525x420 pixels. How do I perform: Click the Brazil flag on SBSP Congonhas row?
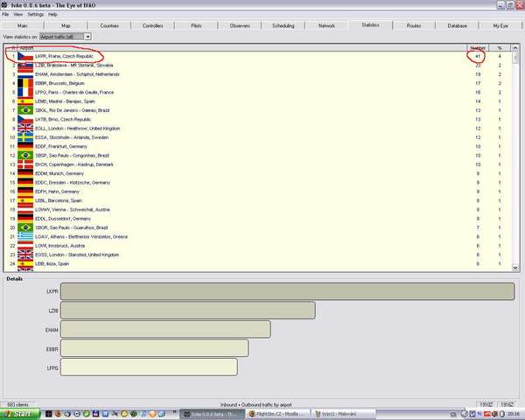25,156
